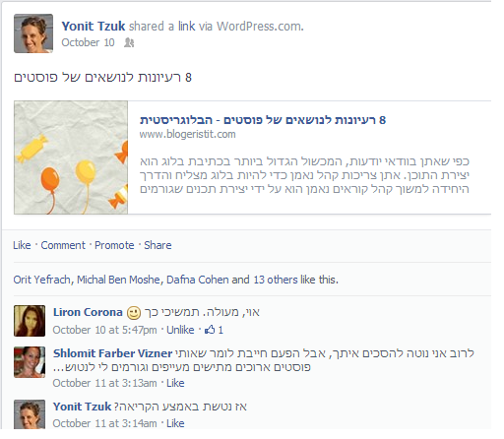Open the www.blogeristit.com article title link
This screenshot has width=504, height=439.
click(x=263, y=120)
